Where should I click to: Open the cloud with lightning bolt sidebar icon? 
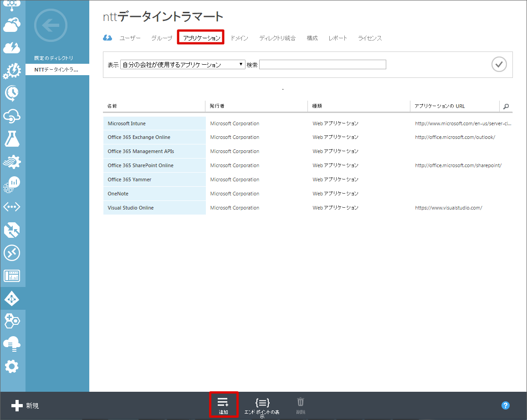[x=12, y=47]
